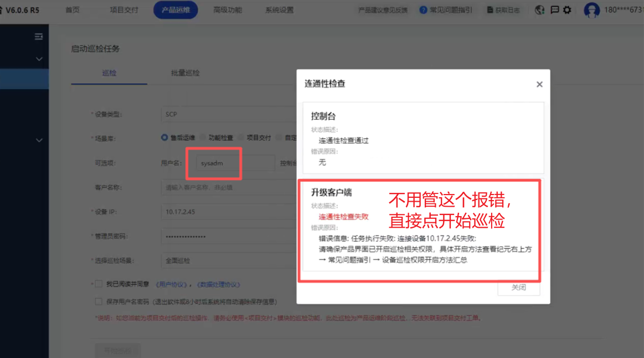Switch to the 批量巡检 tab

[x=185, y=73]
